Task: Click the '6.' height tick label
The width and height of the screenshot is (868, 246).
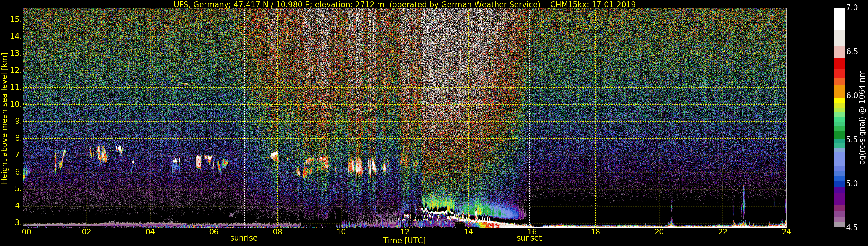Action: [18, 172]
